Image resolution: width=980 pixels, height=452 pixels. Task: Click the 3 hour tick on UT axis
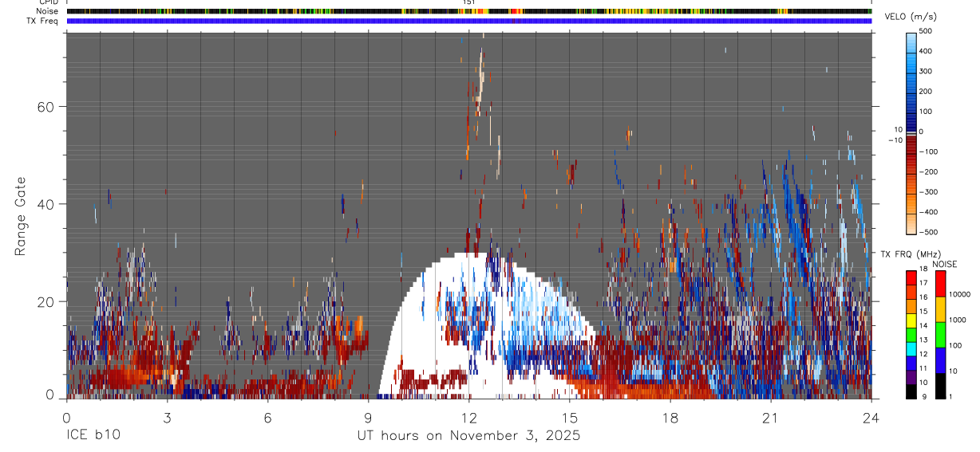167,417
